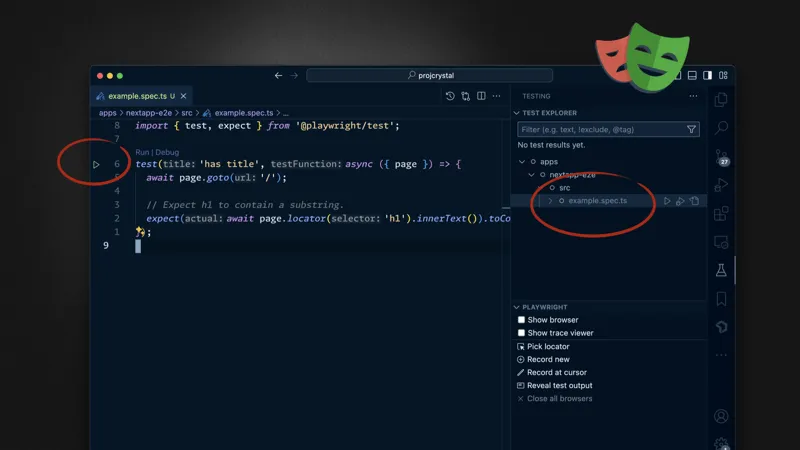Enable the Show browser checkbox
This screenshot has height=450, width=800.
(521, 320)
